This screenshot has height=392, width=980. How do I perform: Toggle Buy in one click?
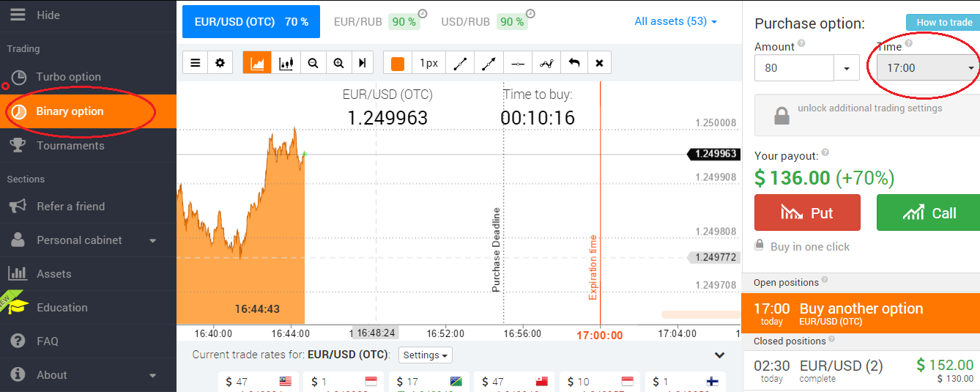point(802,247)
